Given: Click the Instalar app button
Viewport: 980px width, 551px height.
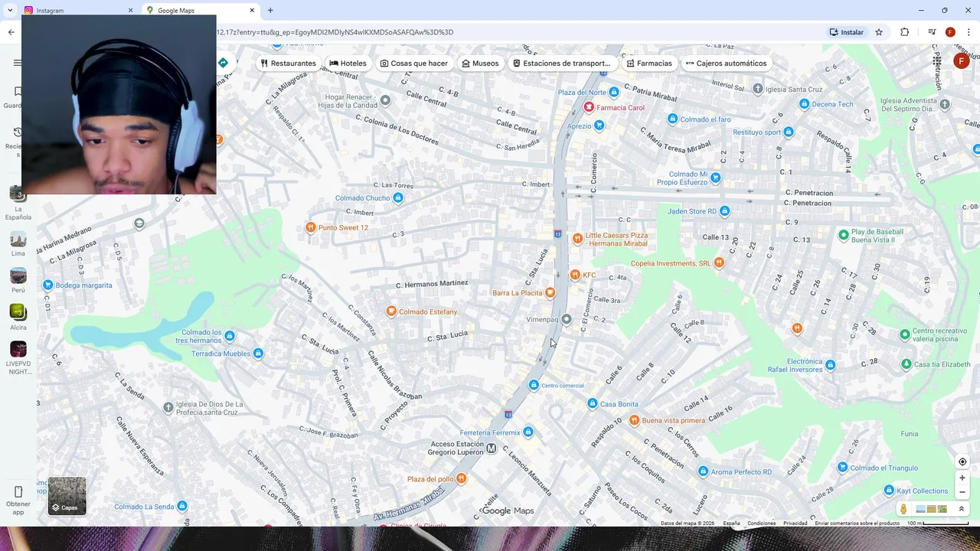Looking at the screenshot, I should tap(847, 32).
